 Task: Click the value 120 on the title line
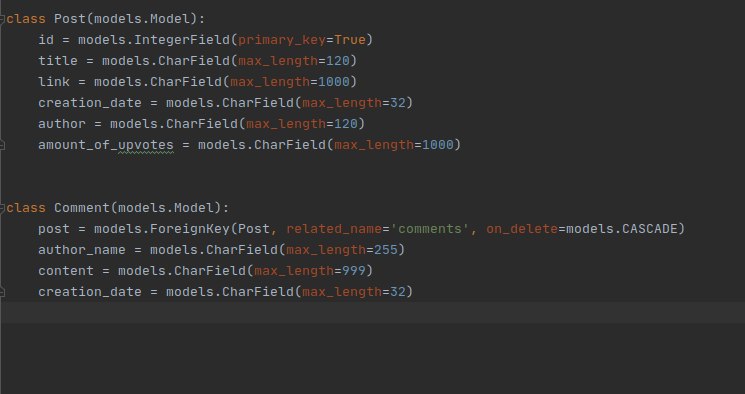338,61
